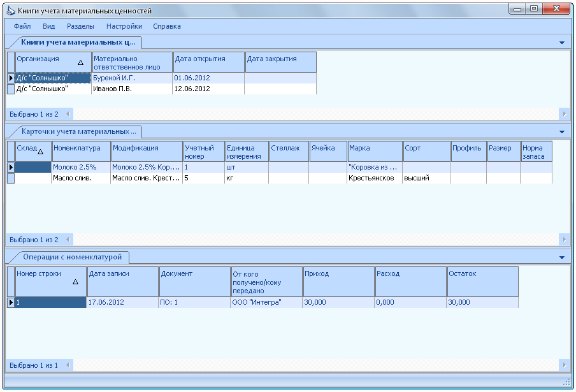
Task: Click the window resize grip in status bar
Action: pyautogui.click(x=566, y=382)
